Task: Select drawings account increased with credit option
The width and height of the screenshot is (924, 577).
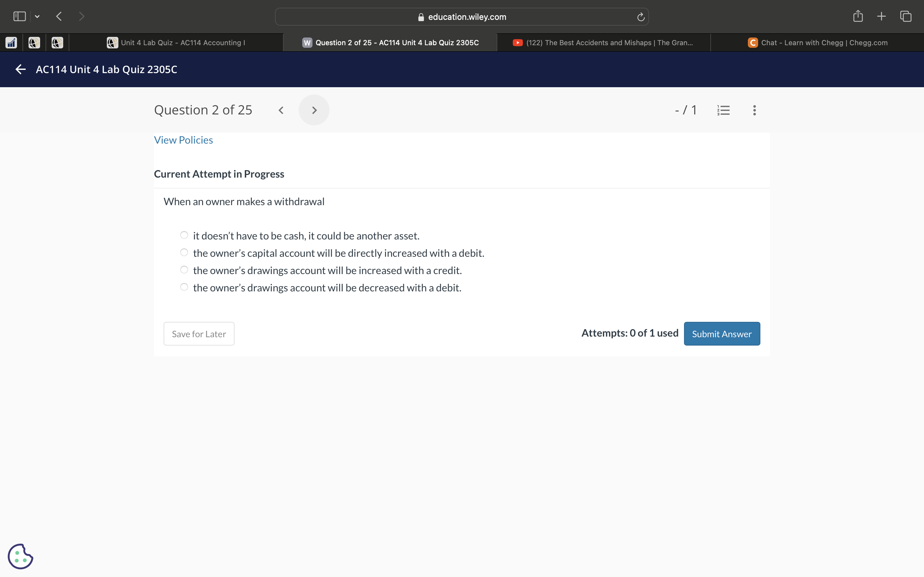Action: coord(184,270)
